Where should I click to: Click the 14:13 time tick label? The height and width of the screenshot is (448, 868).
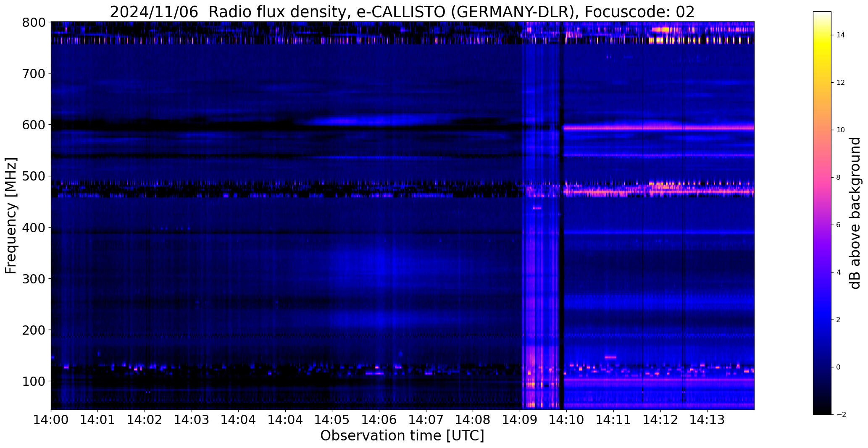[x=708, y=419]
